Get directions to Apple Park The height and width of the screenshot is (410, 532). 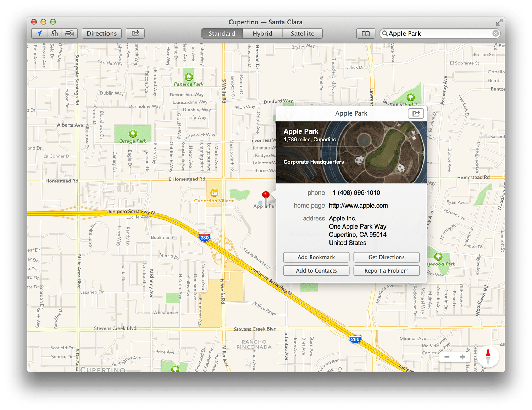pyautogui.click(x=387, y=257)
